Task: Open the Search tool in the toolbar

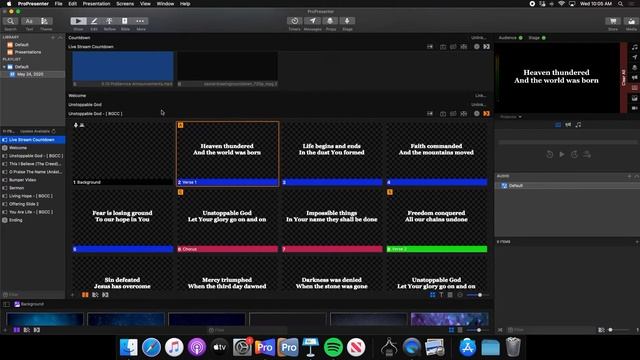Action: pos(10,21)
